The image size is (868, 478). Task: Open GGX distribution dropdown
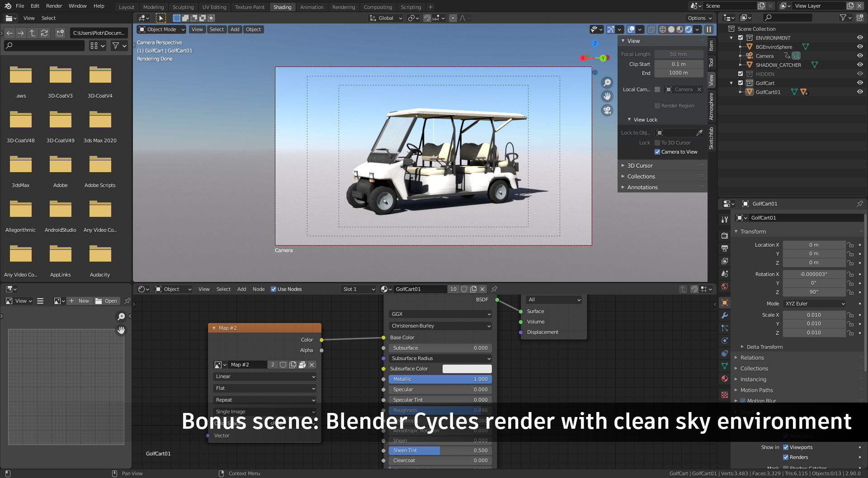pos(440,314)
